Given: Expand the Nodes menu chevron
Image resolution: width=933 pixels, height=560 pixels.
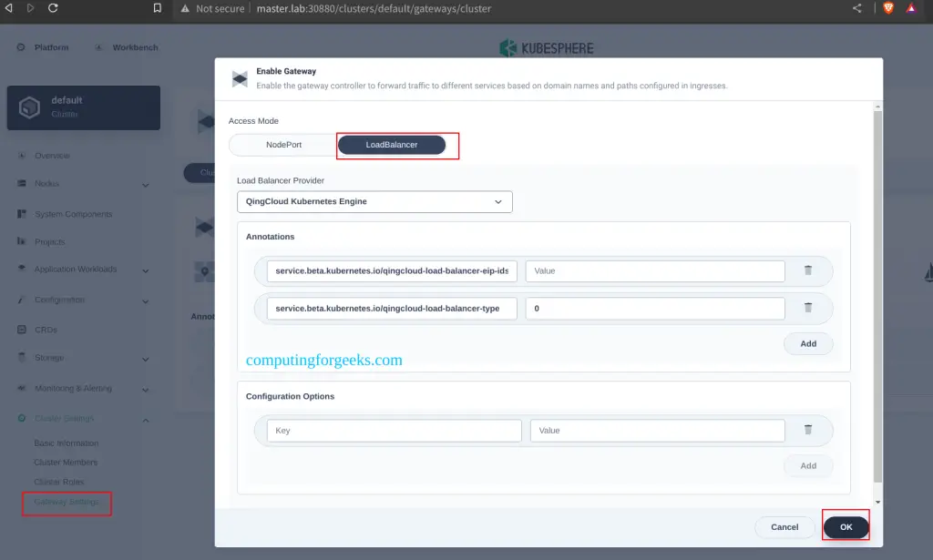Looking at the screenshot, I should (146, 185).
